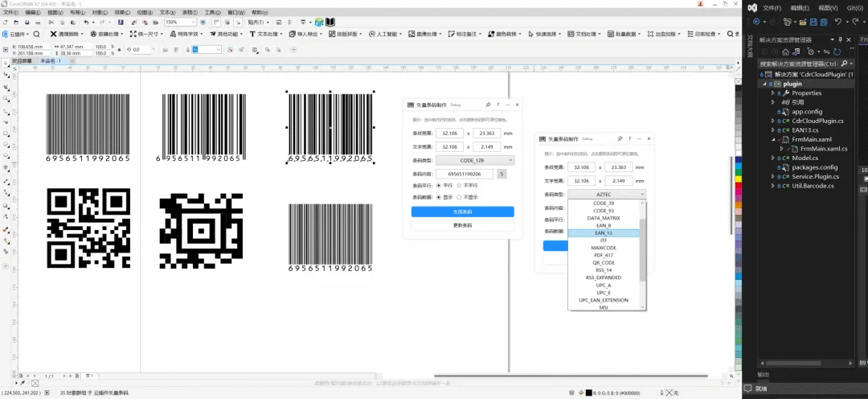This screenshot has width=868, height=399.
Task: Select the 显示 radio in left dialog
Action: point(439,197)
